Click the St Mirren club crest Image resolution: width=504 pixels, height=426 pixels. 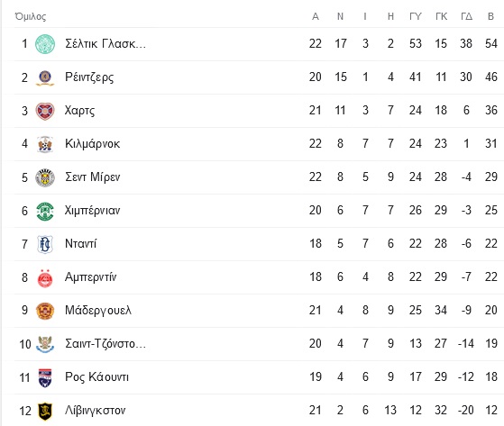[x=45, y=177]
